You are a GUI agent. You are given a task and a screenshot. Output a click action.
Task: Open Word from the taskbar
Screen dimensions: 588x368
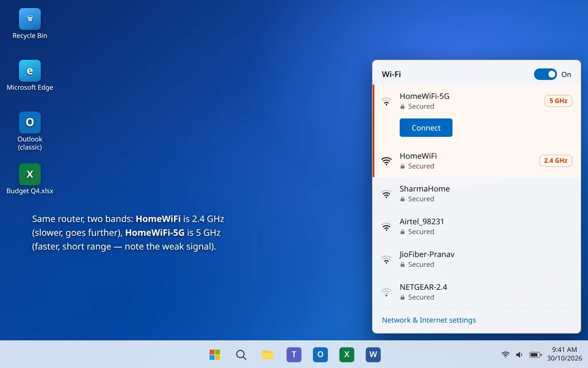[373, 354]
